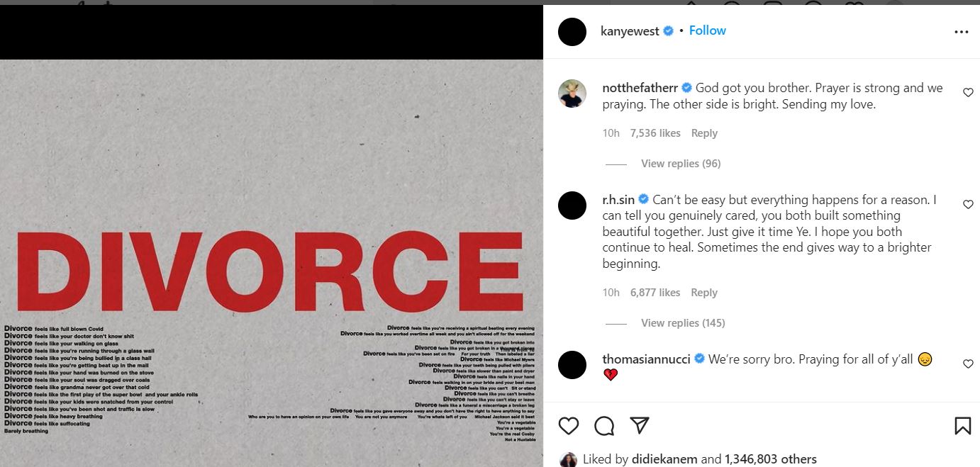The height and width of the screenshot is (467, 980).
Task: Click the DIVORCE post image
Action: (x=272, y=269)
